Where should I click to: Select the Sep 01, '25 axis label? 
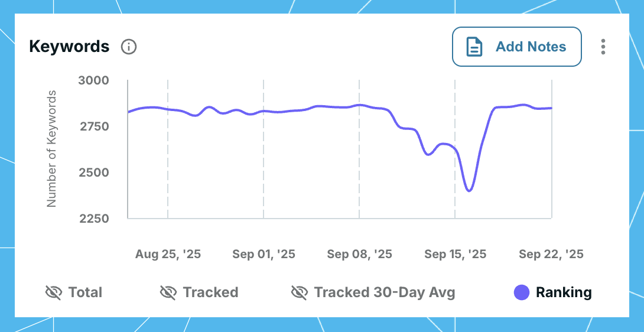click(264, 254)
